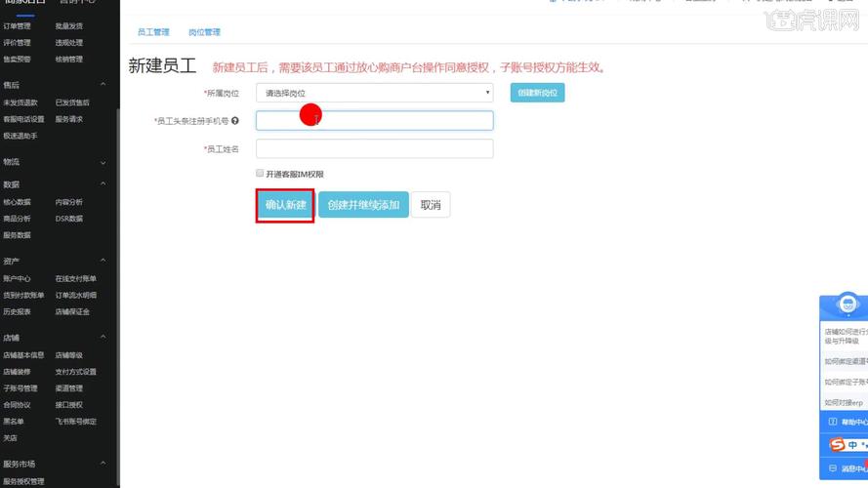Open 服务请求 in the sidebar
The width and height of the screenshot is (868, 488).
click(69, 119)
